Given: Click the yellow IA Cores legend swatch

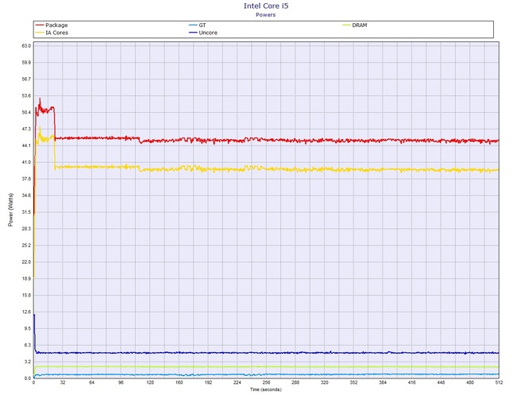Looking at the screenshot, I should pyautogui.click(x=40, y=33).
